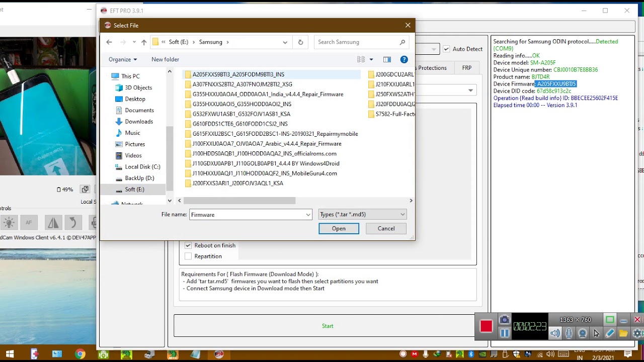Pause the screen recording
Image resolution: width=644 pixels, height=362 pixels.
[x=505, y=333]
